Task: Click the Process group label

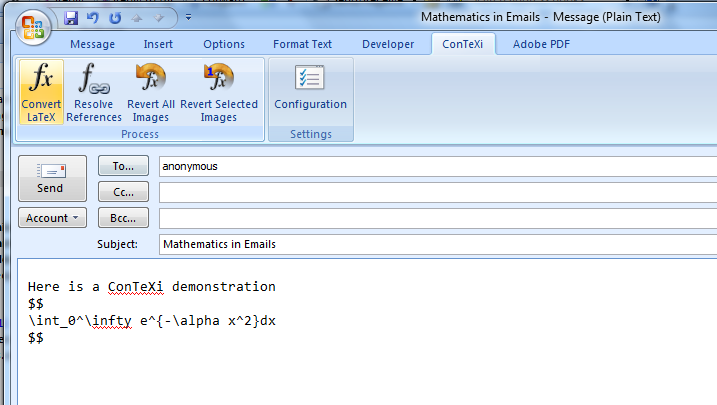Action: tap(140, 134)
